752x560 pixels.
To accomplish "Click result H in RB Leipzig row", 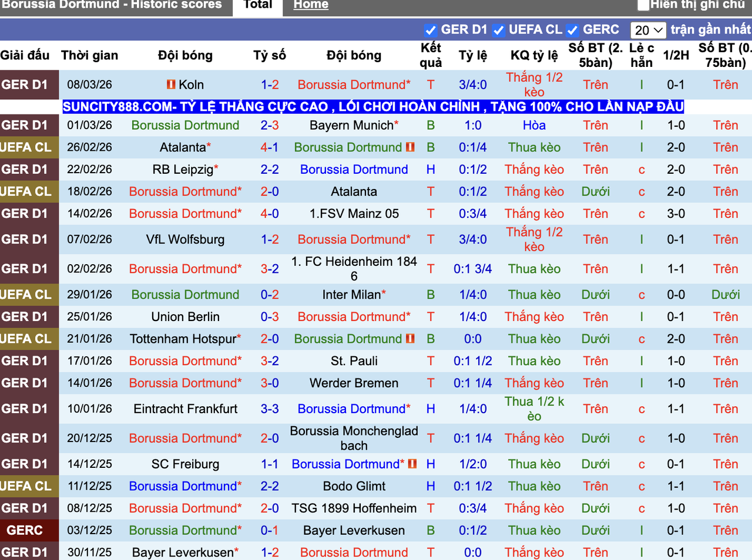I will pos(431,170).
